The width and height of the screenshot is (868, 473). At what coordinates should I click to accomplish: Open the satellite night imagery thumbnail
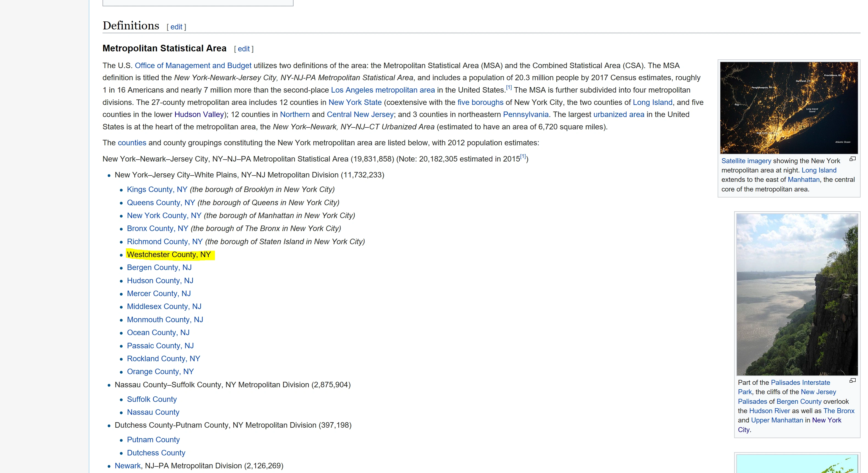pyautogui.click(x=789, y=108)
